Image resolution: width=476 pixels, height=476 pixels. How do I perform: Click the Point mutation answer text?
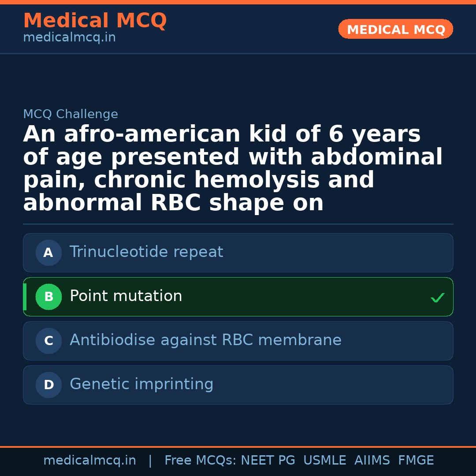point(126,296)
